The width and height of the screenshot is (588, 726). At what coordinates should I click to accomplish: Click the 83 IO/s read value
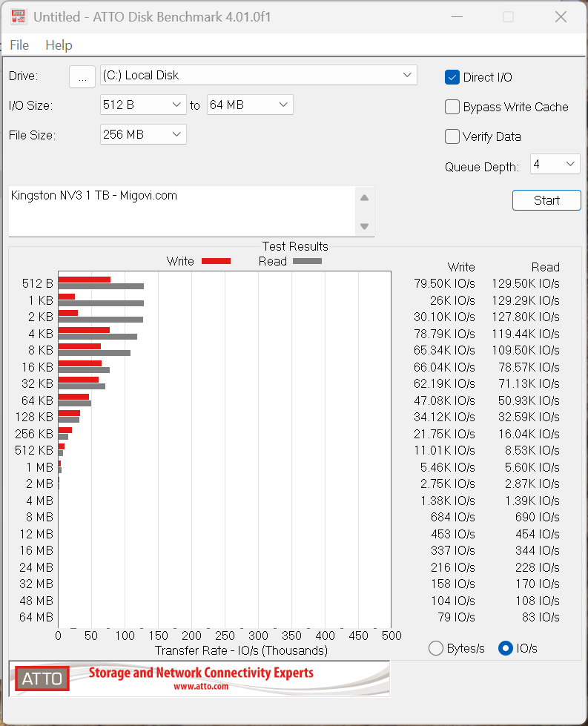tap(541, 617)
